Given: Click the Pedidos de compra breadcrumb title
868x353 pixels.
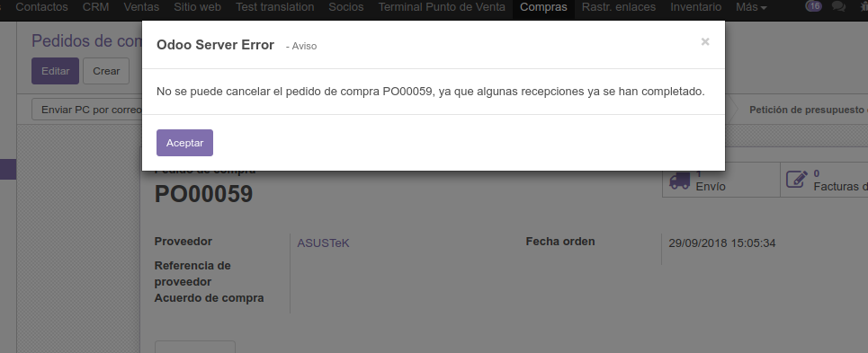Looking at the screenshot, I should coord(87,41).
